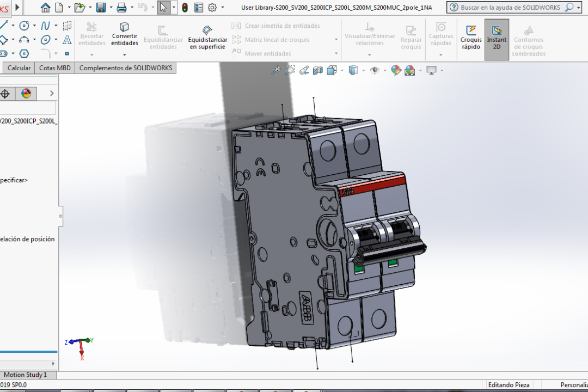Click Apply Scene icon
Screen dimensions: 588x392
point(410,70)
